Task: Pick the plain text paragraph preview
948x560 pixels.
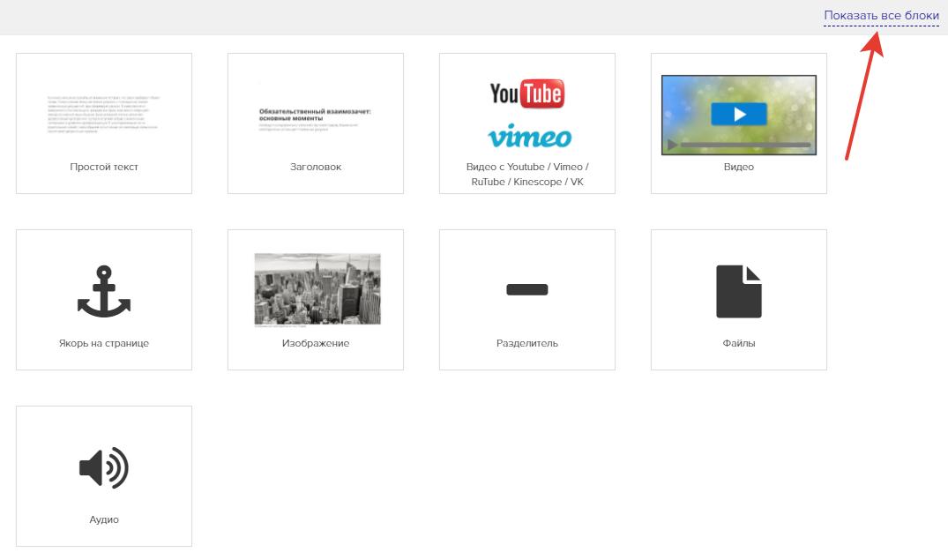Action: pyautogui.click(x=104, y=114)
